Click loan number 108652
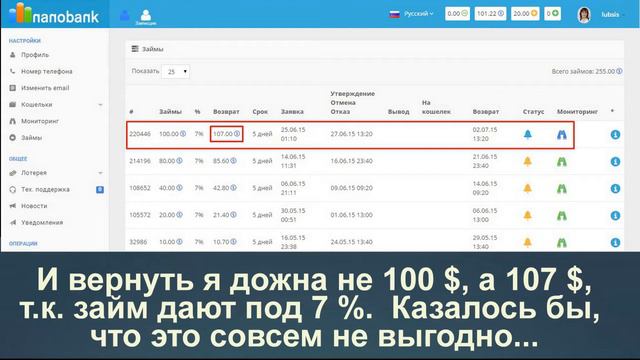This screenshot has height=360, width=640. [140, 188]
